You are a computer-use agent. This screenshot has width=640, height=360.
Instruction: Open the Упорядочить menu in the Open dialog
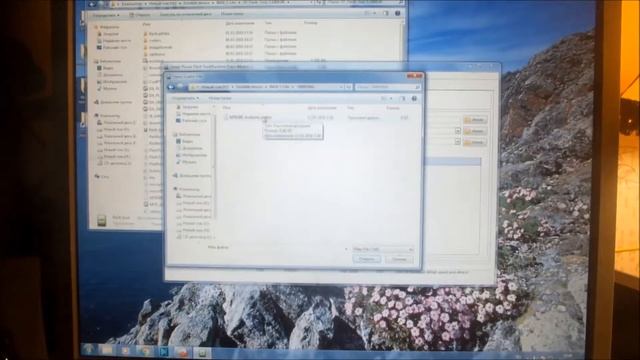(x=185, y=98)
